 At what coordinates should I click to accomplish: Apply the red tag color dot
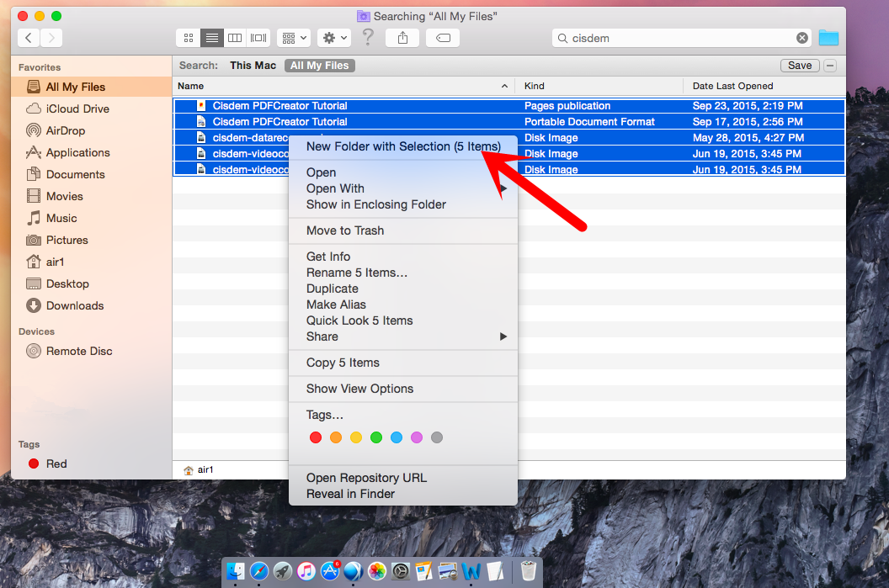click(316, 437)
